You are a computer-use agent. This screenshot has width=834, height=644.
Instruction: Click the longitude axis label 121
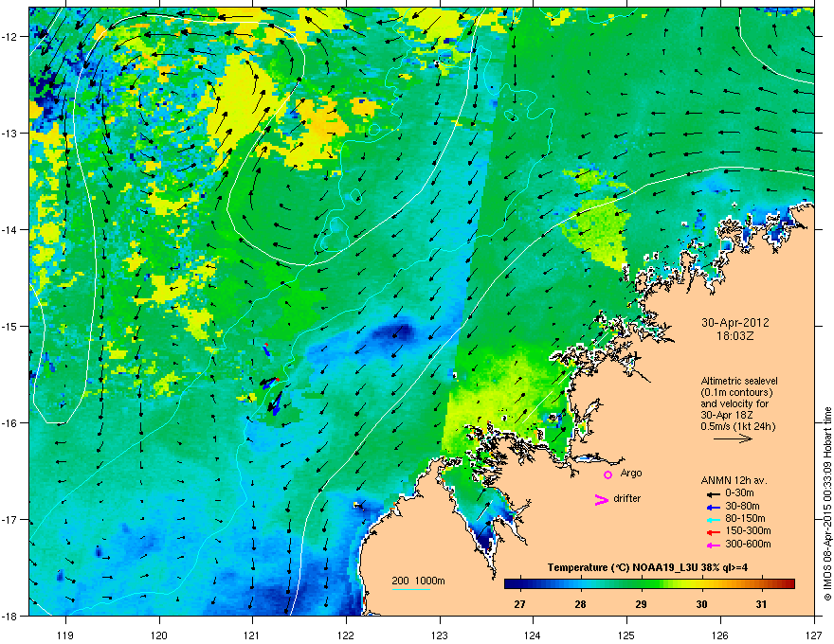[252, 635]
